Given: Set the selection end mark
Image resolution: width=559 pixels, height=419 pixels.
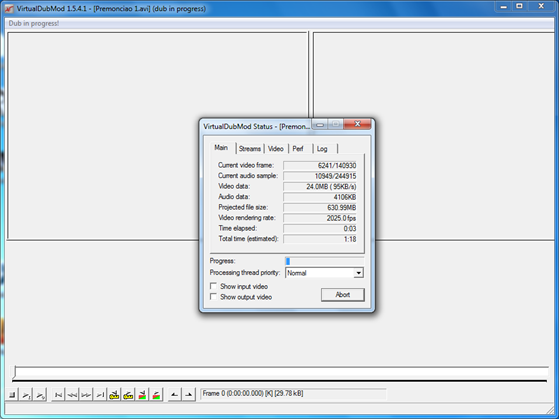Looking at the screenshot, I should tap(189, 395).
